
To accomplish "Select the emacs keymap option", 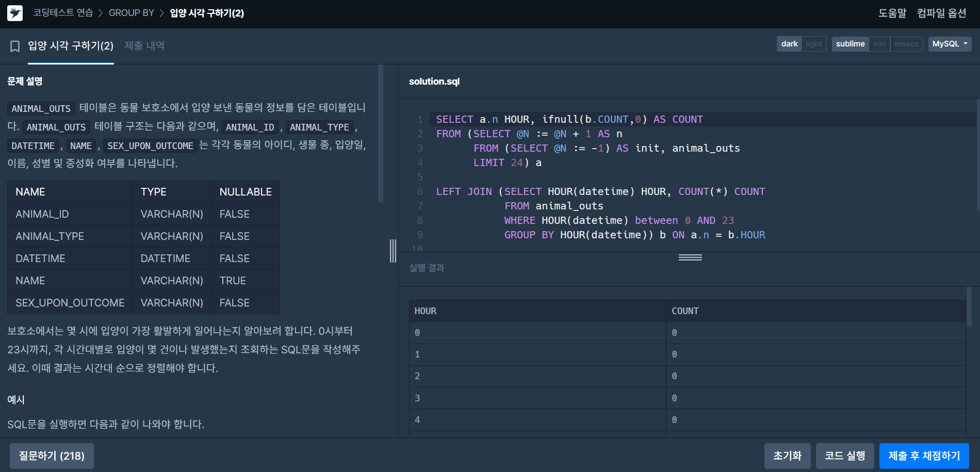I will click(906, 44).
